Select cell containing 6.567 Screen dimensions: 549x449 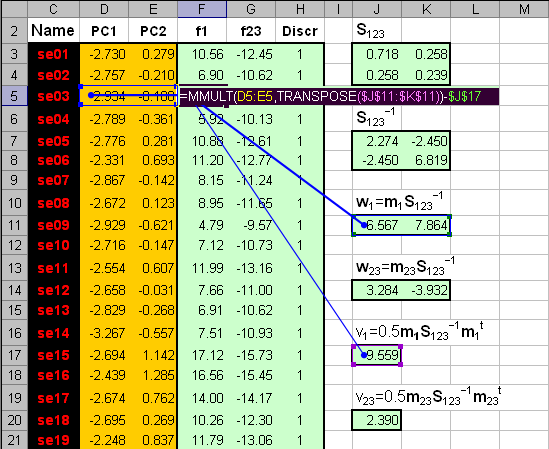click(377, 225)
